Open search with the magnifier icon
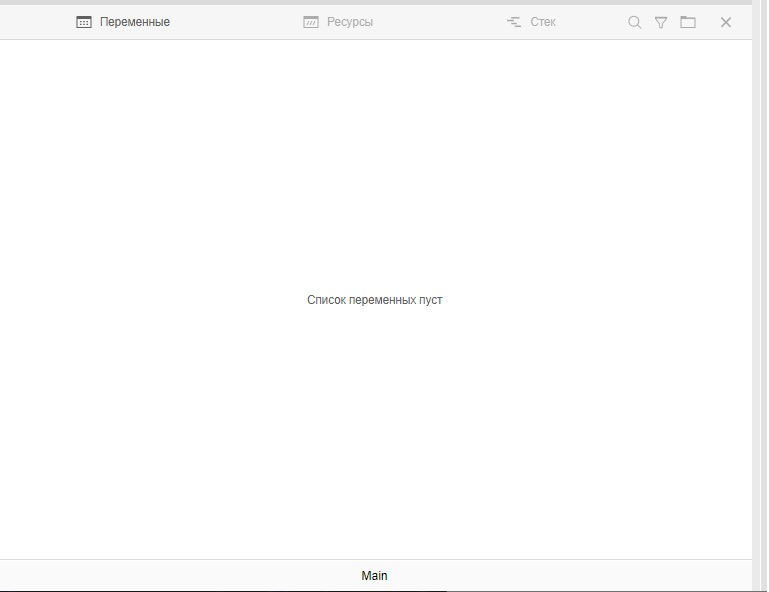Image resolution: width=769 pixels, height=592 pixels. (634, 22)
